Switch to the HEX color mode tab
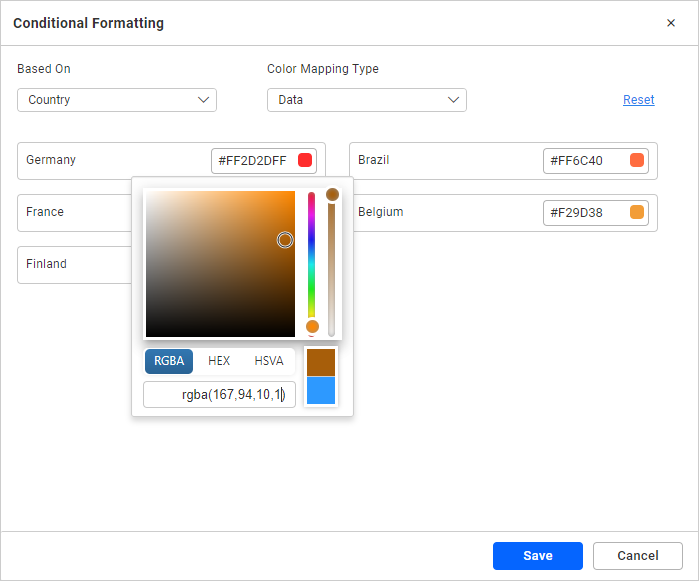Image resolution: width=699 pixels, height=581 pixels. coord(219,361)
